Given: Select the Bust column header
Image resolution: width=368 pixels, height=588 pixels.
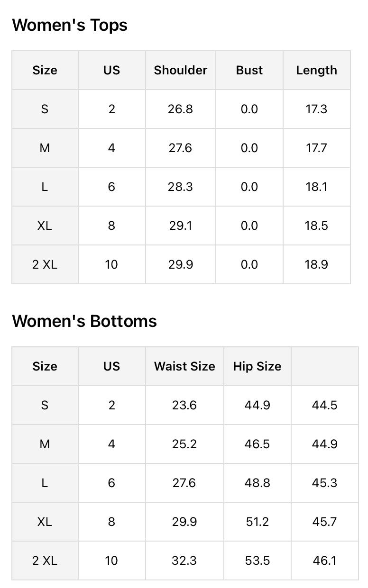Looking at the screenshot, I should (249, 70).
